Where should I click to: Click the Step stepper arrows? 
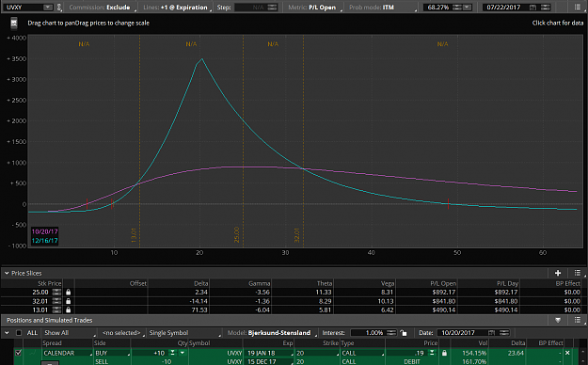click(273, 8)
